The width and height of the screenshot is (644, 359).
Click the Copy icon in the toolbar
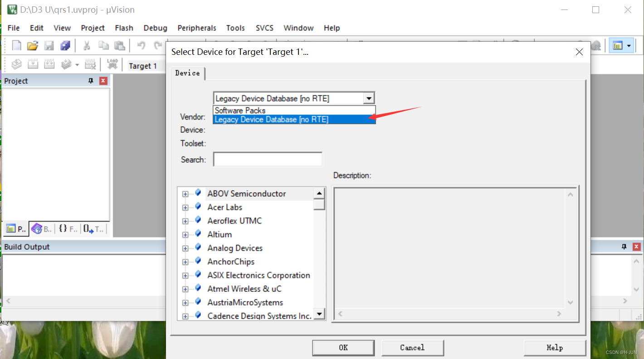coord(103,45)
